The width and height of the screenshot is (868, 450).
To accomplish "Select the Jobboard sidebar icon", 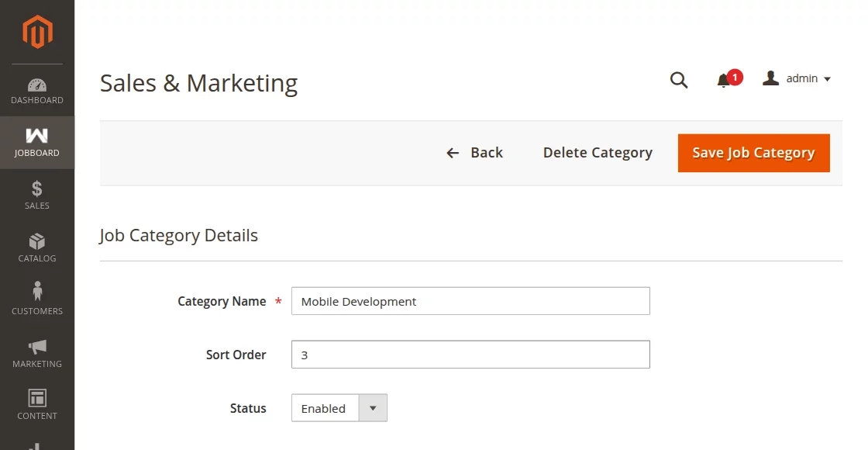I will pos(37,142).
